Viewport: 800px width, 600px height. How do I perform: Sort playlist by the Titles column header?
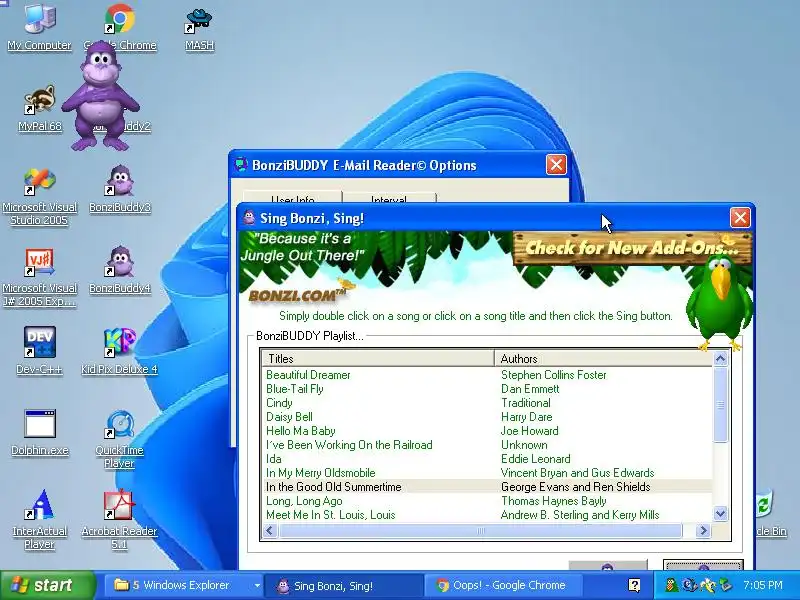pos(378,358)
